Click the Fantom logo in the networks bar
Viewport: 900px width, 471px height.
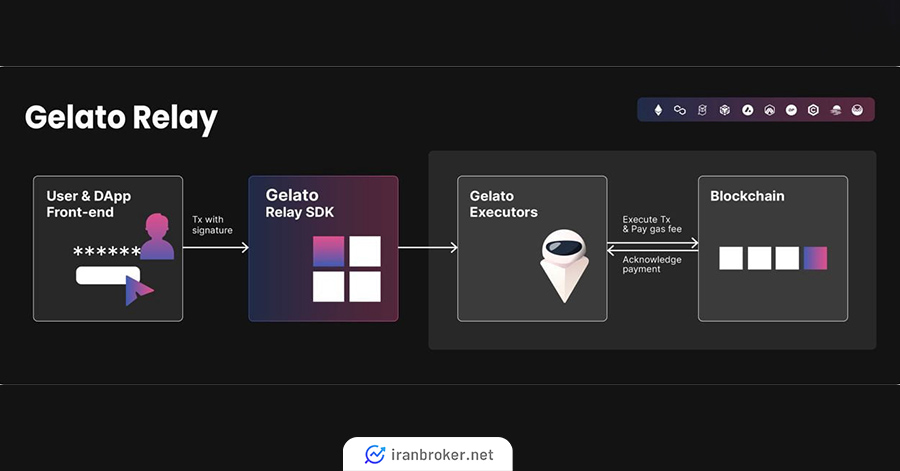[x=702, y=110]
